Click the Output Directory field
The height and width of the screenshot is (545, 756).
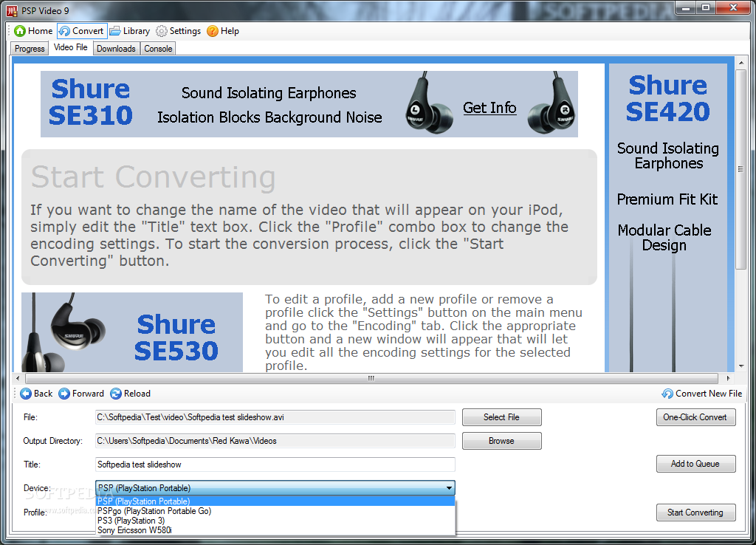[275, 441]
